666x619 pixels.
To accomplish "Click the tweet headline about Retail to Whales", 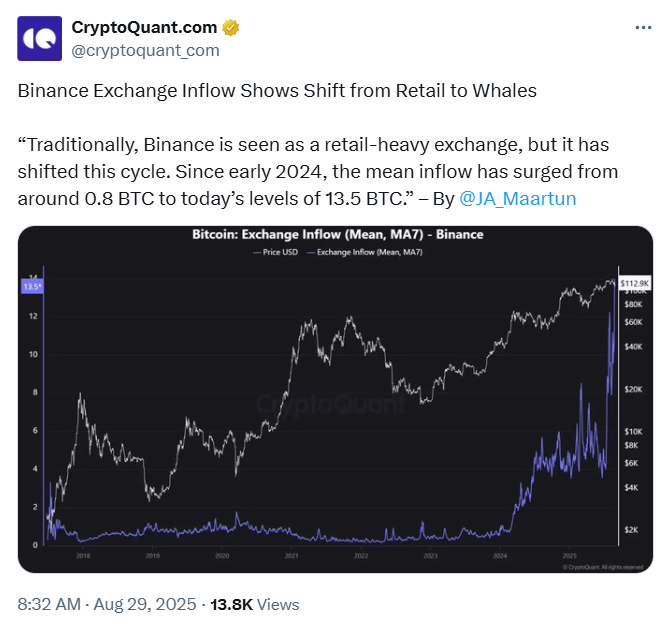I will click(277, 91).
